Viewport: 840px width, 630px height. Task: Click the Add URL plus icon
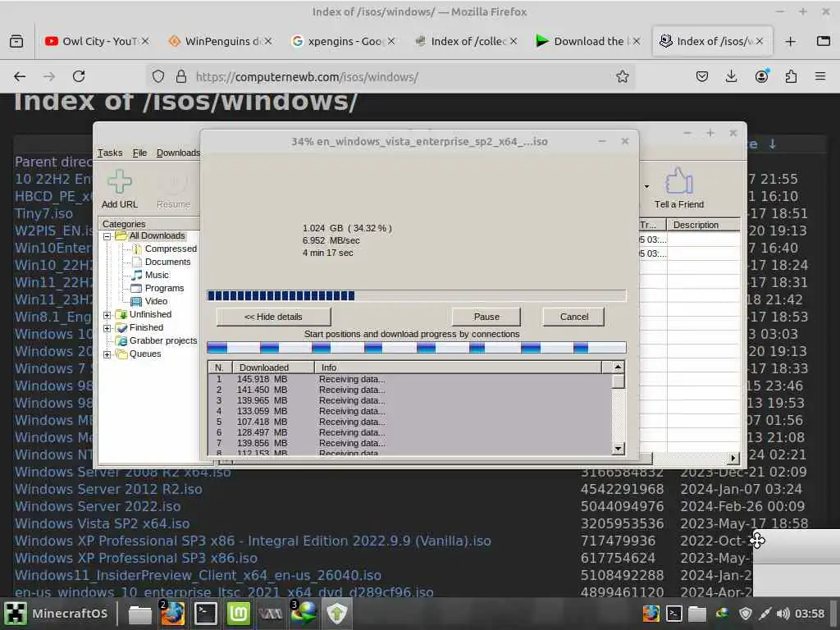tap(120, 181)
